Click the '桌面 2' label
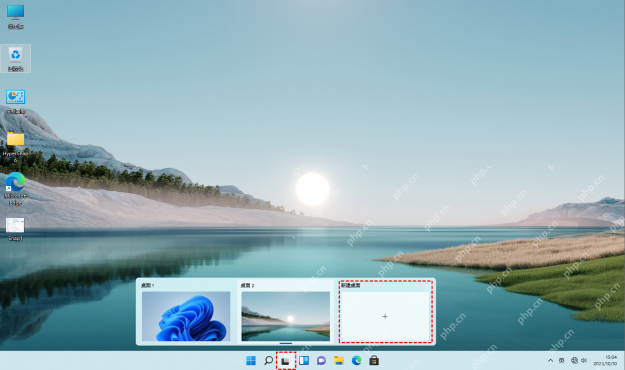Screen dimensions: 625x370 (248, 285)
